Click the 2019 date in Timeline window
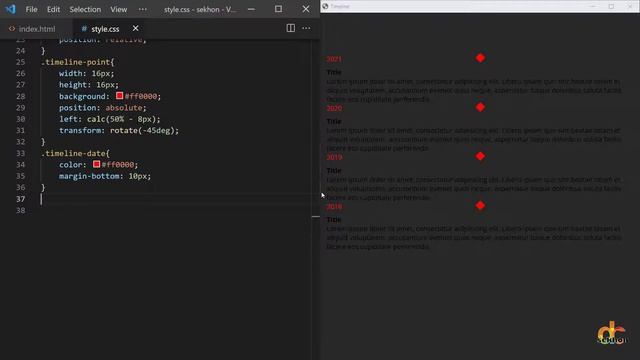The width and height of the screenshot is (640, 360). tap(334, 157)
